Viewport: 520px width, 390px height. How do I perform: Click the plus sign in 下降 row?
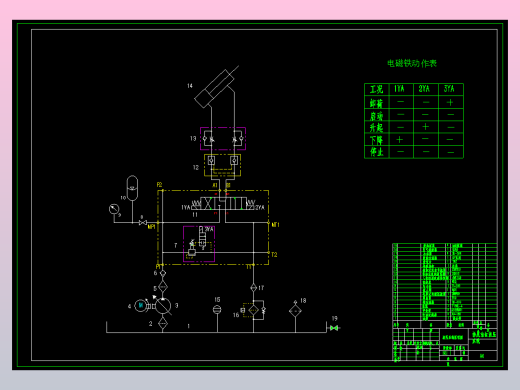399,140
